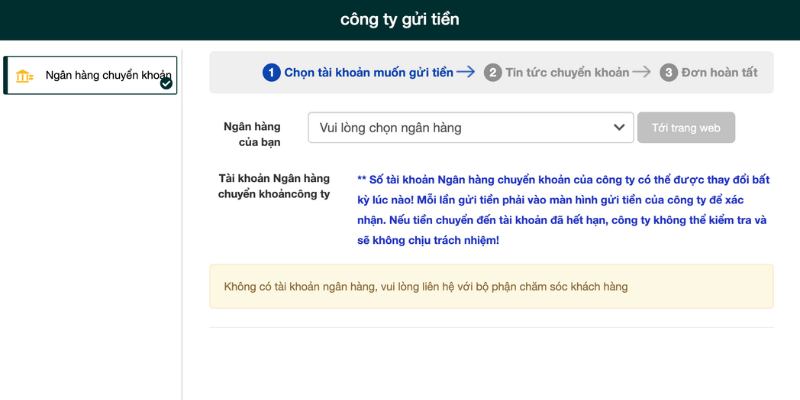
Task: Click the Ngân hàng của bạn label
Action: tap(252, 134)
